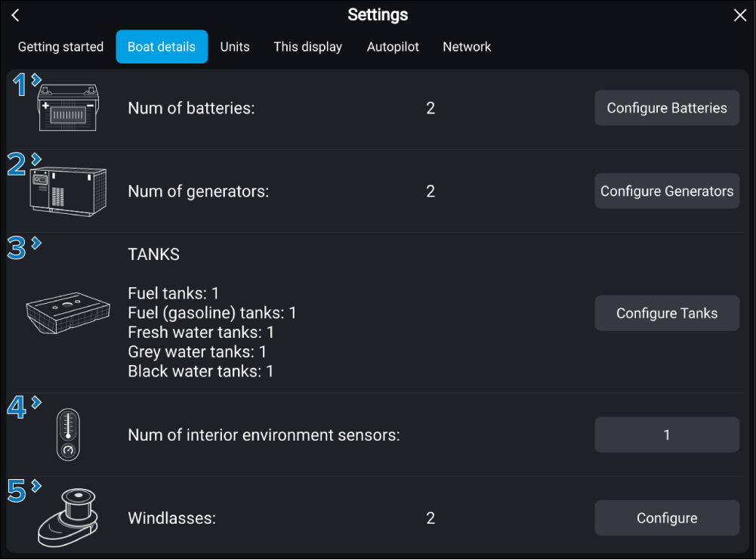Open the interior environment sensors number selector
The height and width of the screenshot is (560, 756).
tap(667, 435)
